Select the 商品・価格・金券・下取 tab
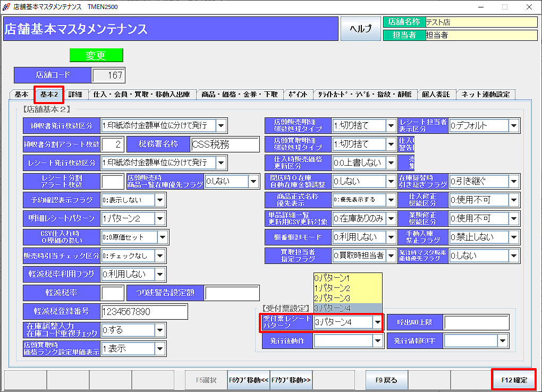The width and height of the screenshot is (542, 392). pyautogui.click(x=239, y=95)
